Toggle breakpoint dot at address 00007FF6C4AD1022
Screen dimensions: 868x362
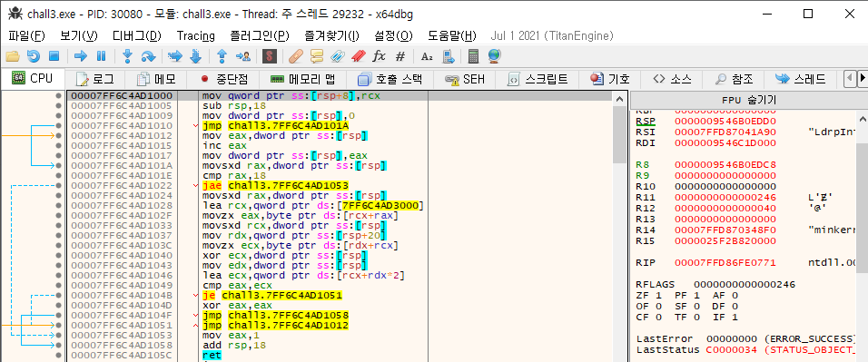click(58, 185)
